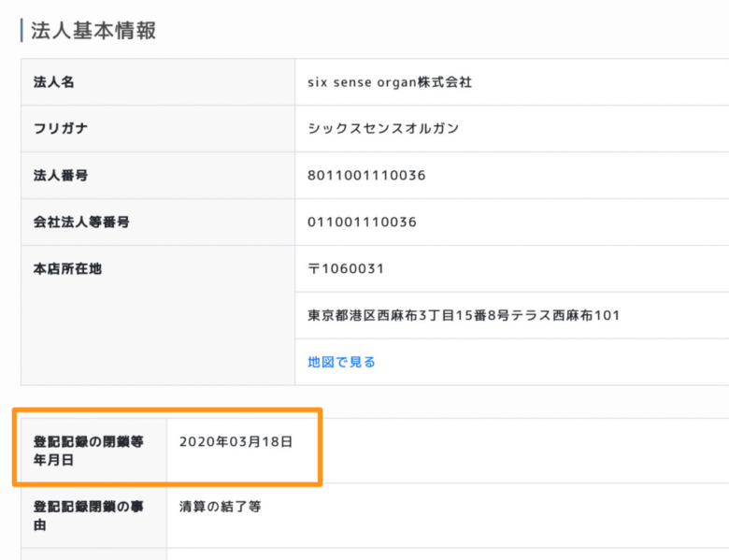Select postal code 〒1060031
Screen dimensions: 729x560
tap(346, 269)
